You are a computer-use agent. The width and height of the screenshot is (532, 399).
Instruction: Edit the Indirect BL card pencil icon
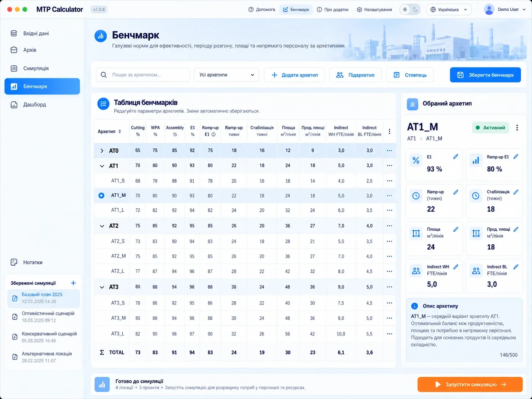[516, 267]
